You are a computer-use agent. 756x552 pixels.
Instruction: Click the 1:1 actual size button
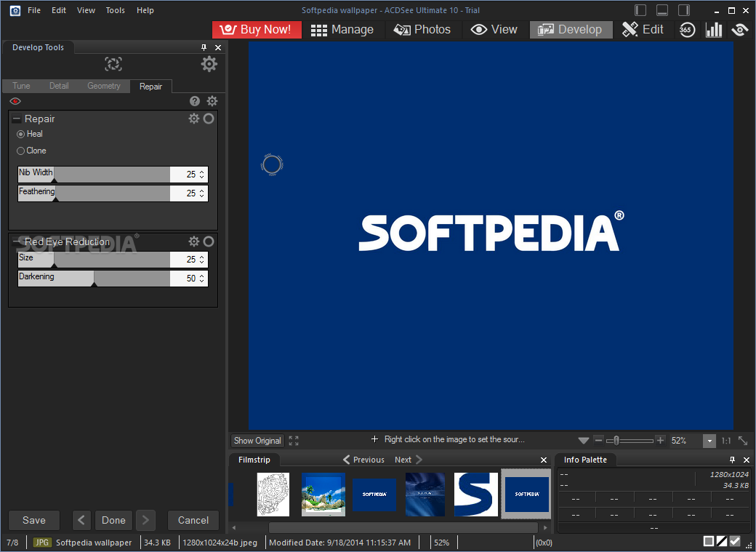[x=726, y=441]
